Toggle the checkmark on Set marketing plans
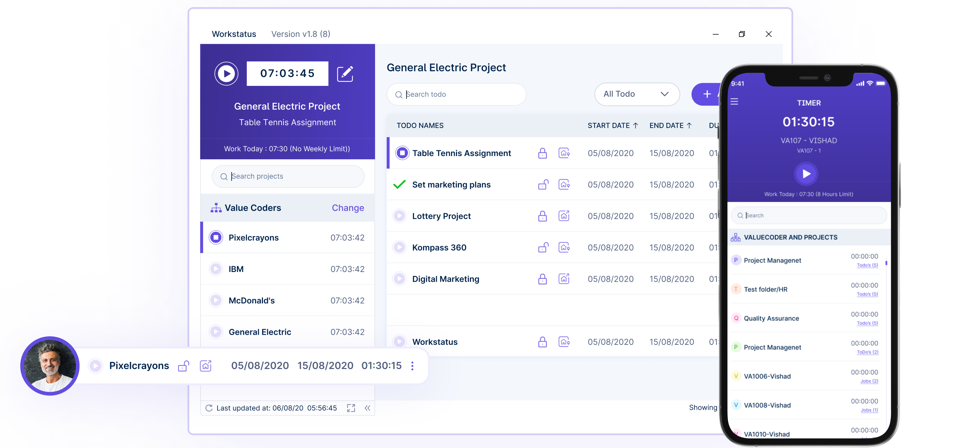 399,184
